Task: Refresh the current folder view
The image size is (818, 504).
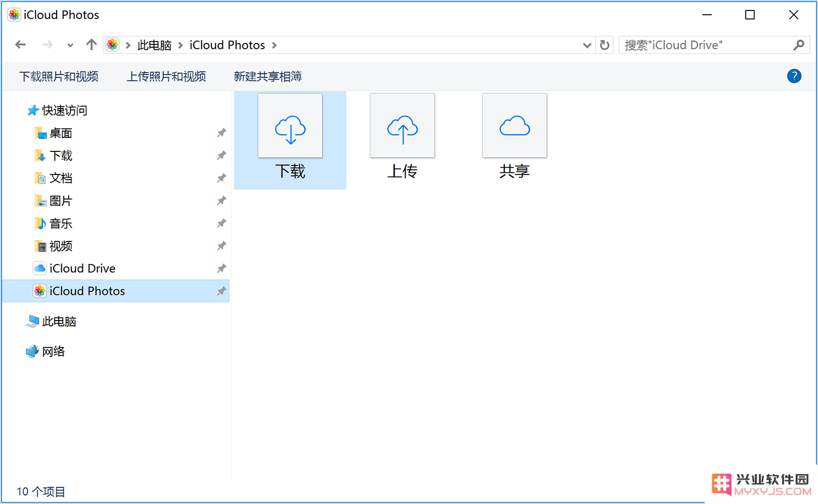Action: [605, 45]
